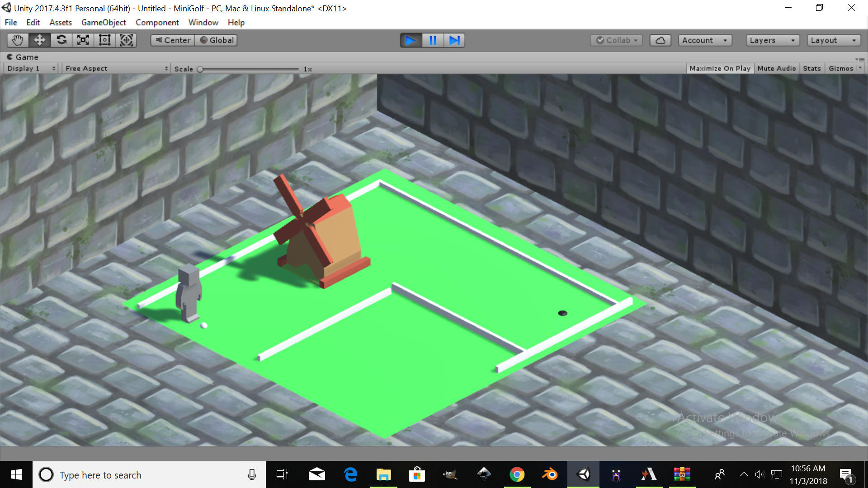
Task: Open Unity cloud Services panel
Action: [660, 40]
